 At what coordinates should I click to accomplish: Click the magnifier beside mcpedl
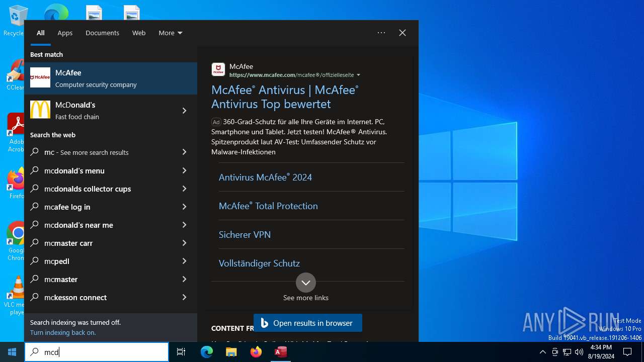[x=35, y=261]
